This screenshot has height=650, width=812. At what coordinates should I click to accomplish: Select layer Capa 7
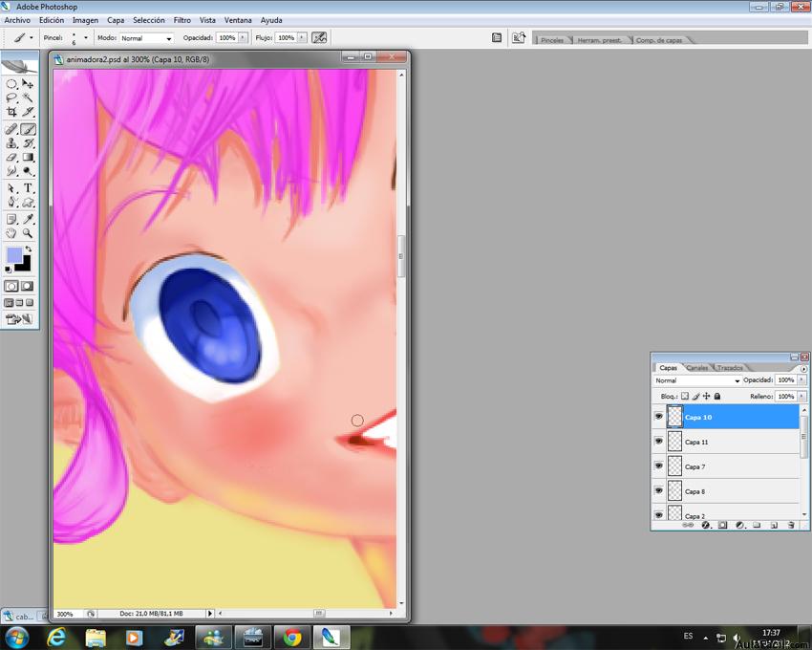(x=733, y=466)
